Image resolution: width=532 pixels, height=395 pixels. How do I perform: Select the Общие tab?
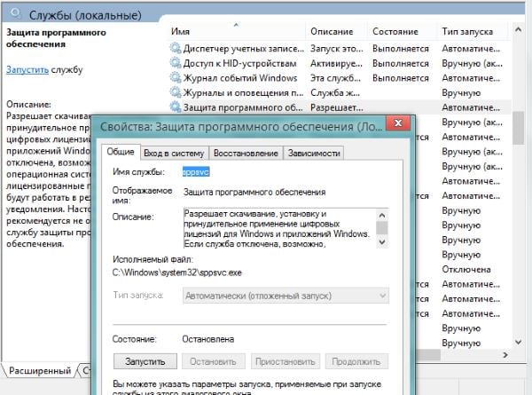(x=120, y=152)
